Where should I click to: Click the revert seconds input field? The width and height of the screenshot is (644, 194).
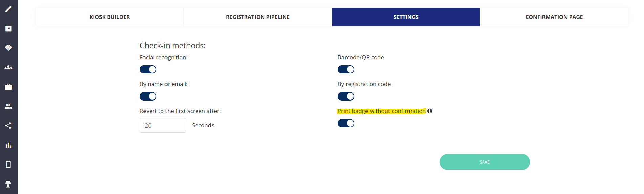click(x=163, y=126)
